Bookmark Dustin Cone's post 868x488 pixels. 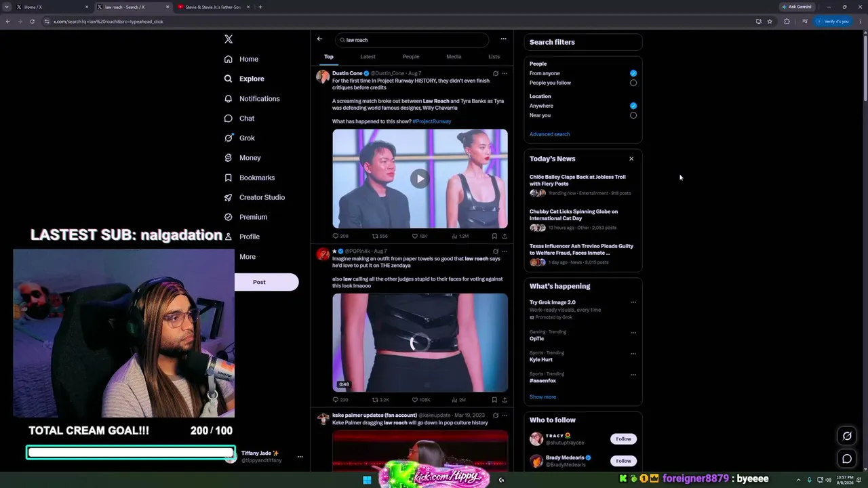click(x=494, y=236)
